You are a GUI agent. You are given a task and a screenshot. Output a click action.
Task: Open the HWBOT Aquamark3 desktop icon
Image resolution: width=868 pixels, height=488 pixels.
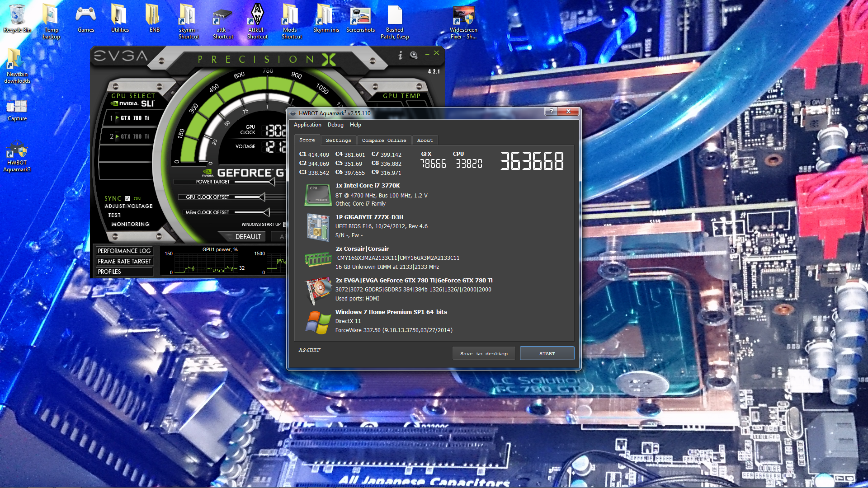(17, 157)
